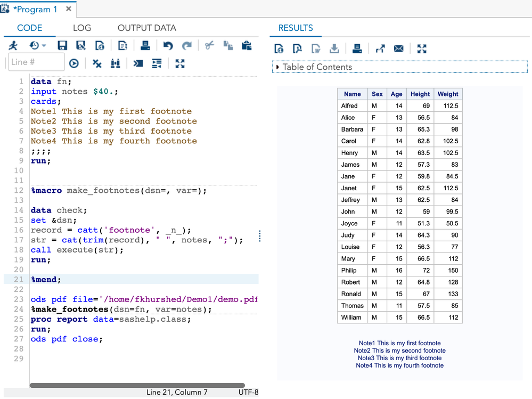Screen dimensions: 532x399
Task: Paste from clipboard in code toolbar
Action: pos(247,46)
